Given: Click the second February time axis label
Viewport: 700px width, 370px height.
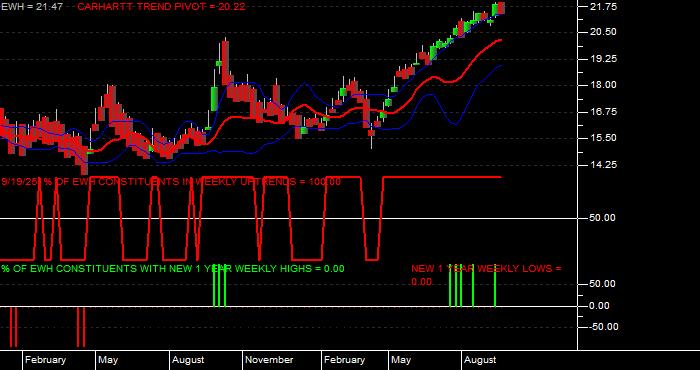Looking at the screenshot, I should pyautogui.click(x=344, y=360).
